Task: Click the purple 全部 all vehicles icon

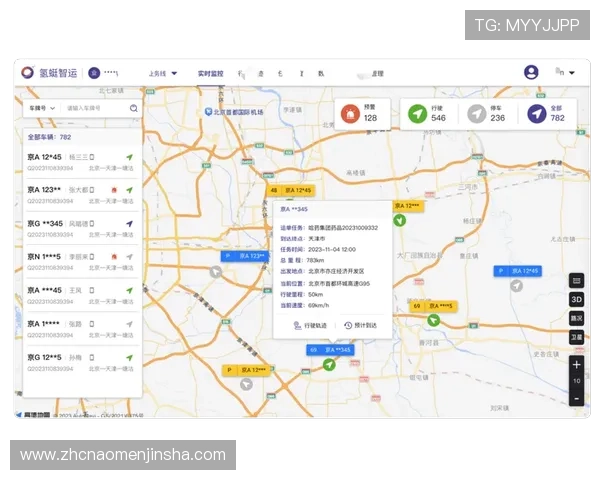Action: click(537, 114)
